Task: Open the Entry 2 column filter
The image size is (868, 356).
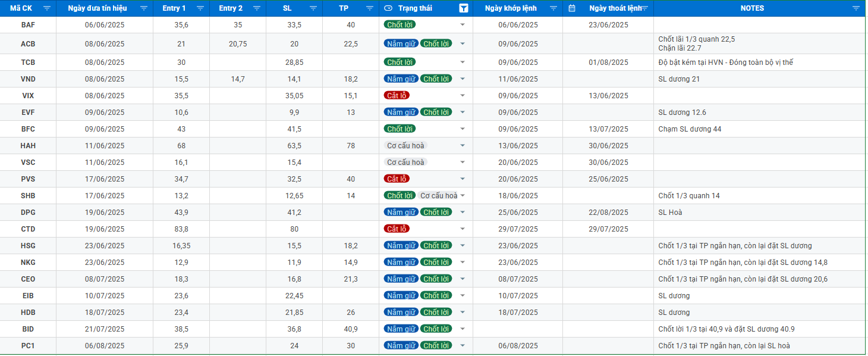Action: tap(256, 8)
